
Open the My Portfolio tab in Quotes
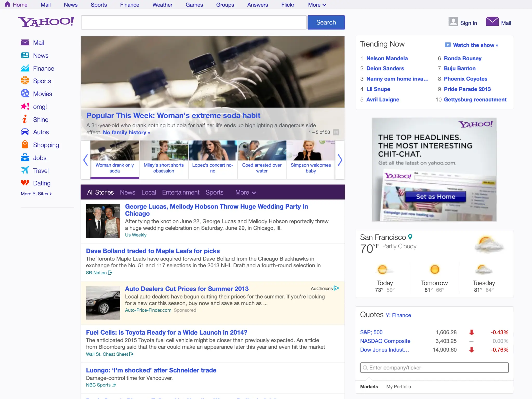coord(398,387)
